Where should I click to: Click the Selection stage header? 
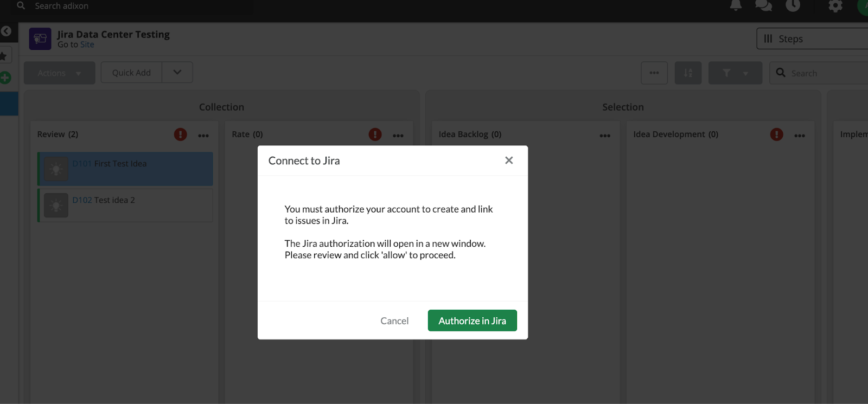[623, 107]
